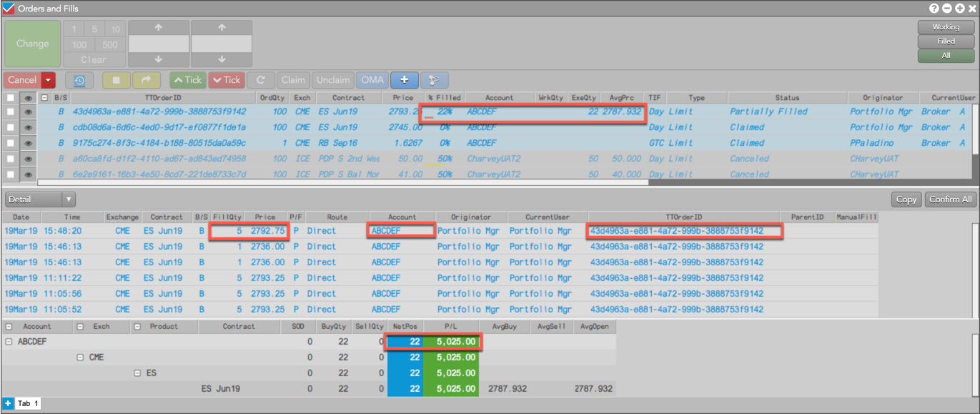This screenshot has width=980, height=414.
Task: Show Working orders filter
Action: (x=946, y=27)
